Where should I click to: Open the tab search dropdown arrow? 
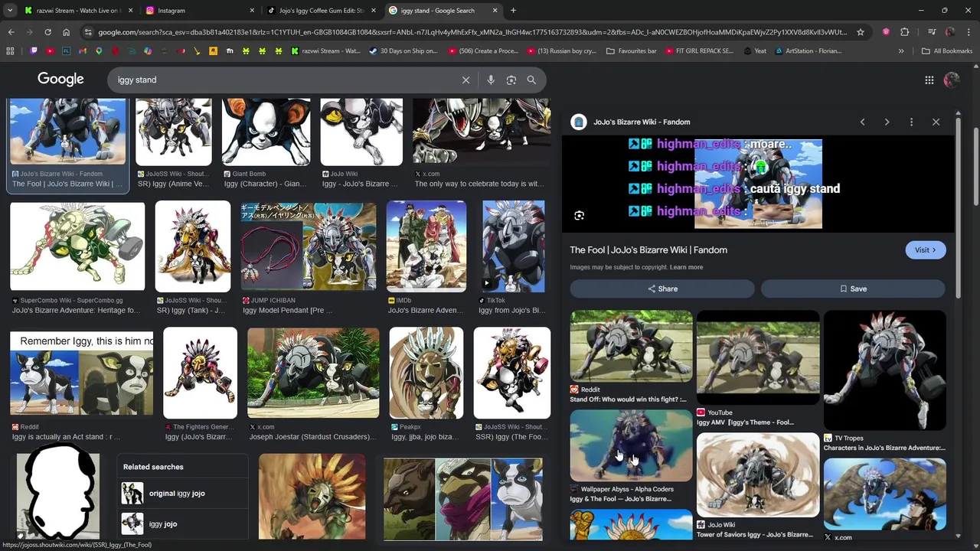pyautogui.click(x=9, y=11)
